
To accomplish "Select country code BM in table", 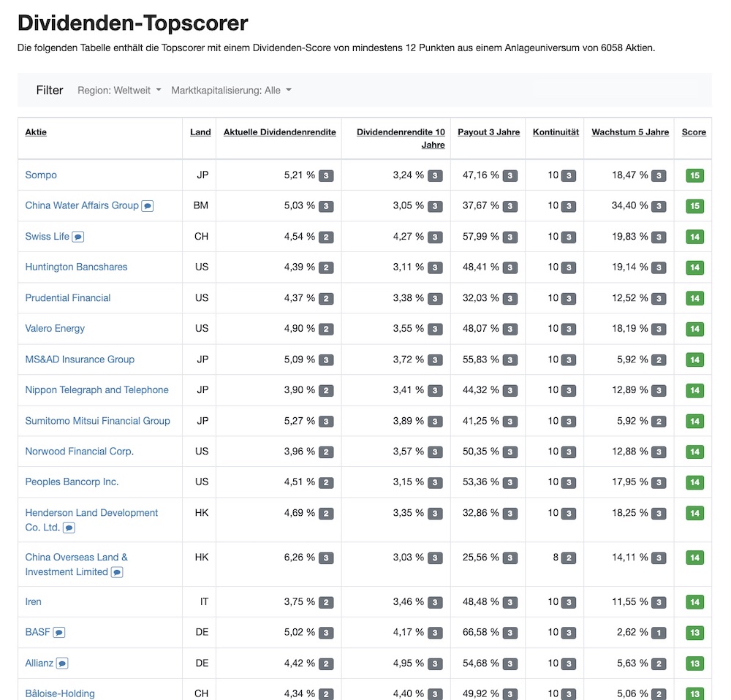I will click(201, 205).
